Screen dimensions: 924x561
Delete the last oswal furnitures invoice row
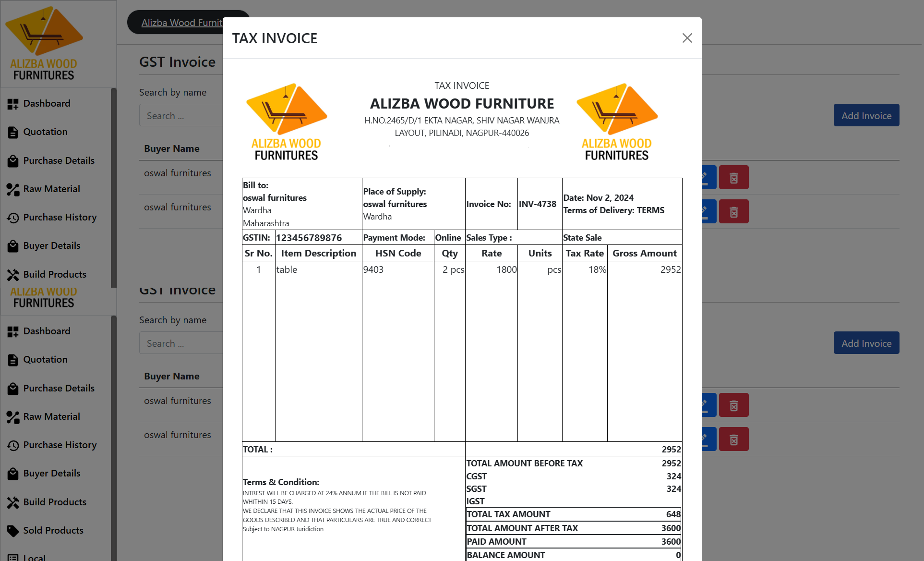[x=733, y=439]
